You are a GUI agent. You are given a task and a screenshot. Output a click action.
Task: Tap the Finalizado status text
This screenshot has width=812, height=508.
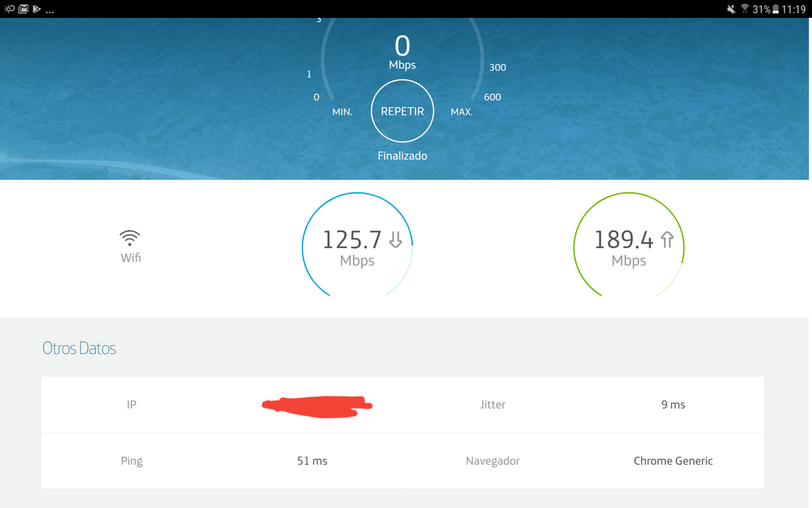402,155
